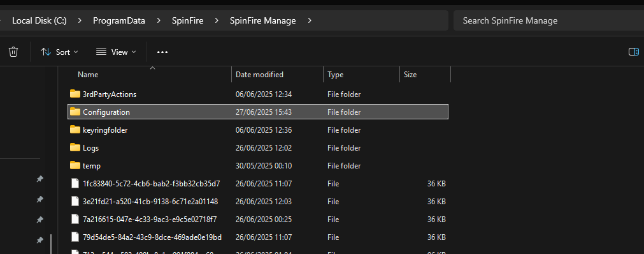Open the View dropdown menu
Viewport: 644px width, 254px height.
tap(116, 52)
